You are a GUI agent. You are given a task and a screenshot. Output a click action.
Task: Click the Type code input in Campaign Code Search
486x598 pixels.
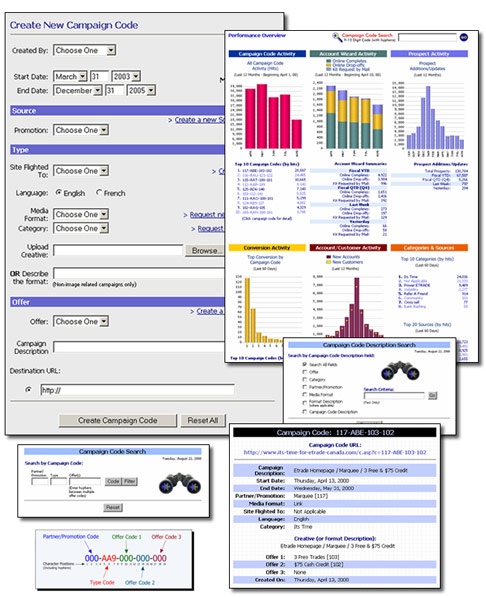58,481
